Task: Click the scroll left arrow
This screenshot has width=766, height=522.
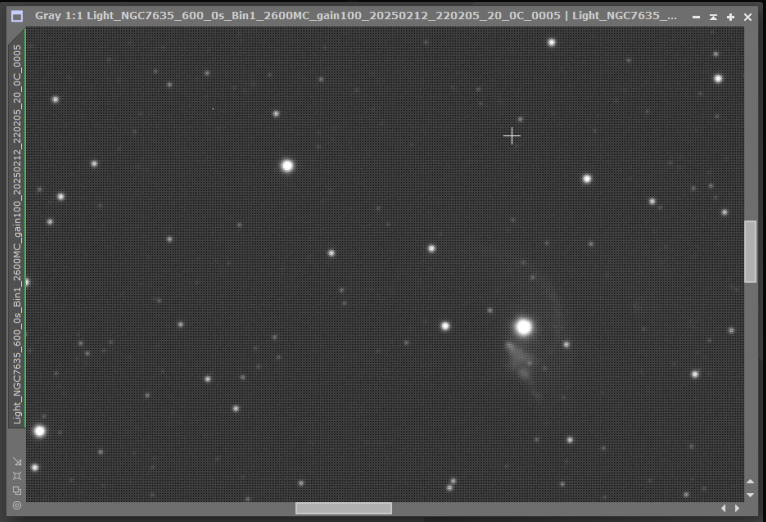Action: [x=723, y=508]
